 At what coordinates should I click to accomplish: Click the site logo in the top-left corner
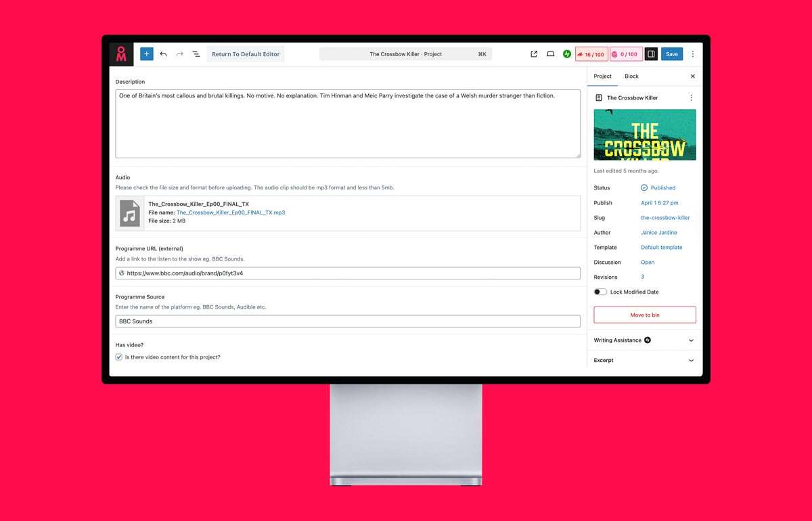pyautogui.click(x=121, y=54)
